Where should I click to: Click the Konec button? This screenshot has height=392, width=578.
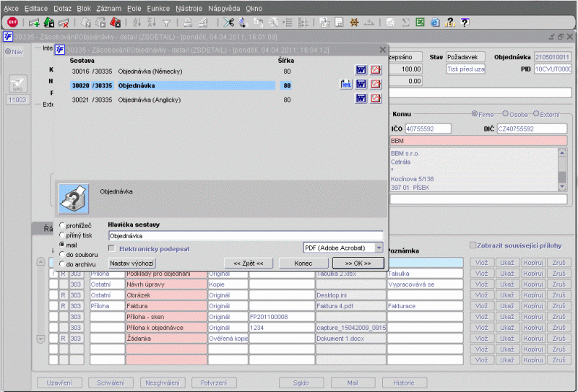pyautogui.click(x=303, y=263)
